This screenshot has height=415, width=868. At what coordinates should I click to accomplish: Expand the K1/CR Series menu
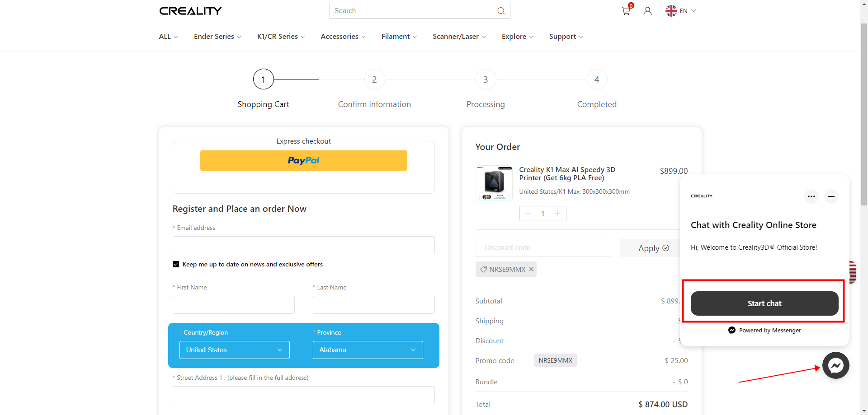[281, 37]
